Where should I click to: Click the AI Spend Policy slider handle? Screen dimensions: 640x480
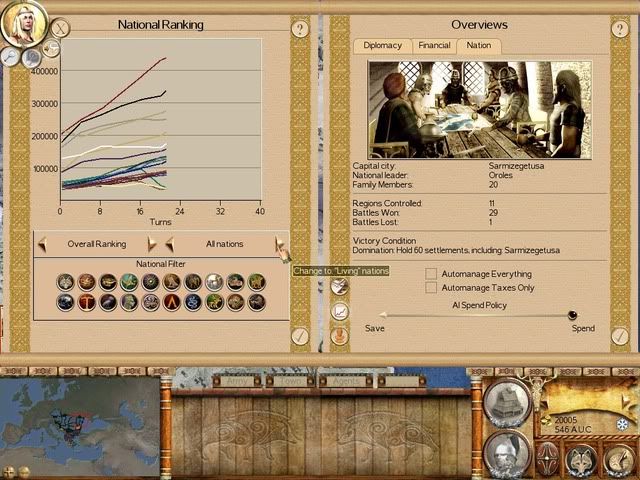pos(572,315)
